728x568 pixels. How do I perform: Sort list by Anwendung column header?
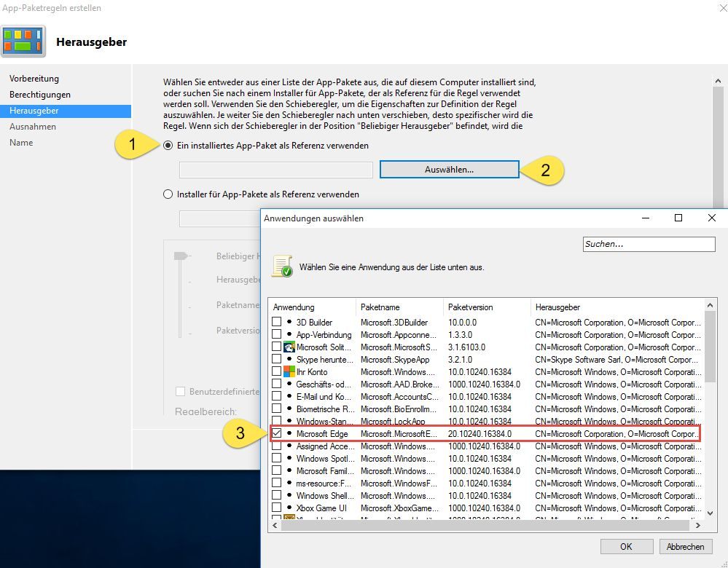pyautogui.click(x=312, y=307)
